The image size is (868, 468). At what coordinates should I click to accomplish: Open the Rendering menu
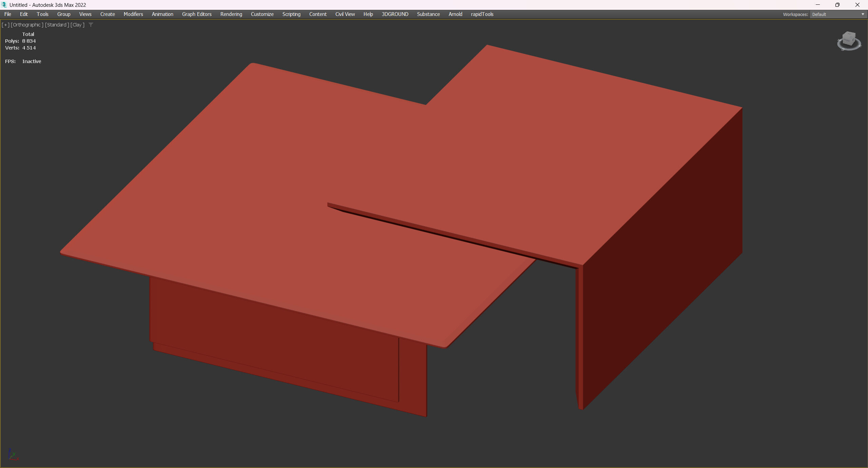pyautogui.click(x=231, y=14)
